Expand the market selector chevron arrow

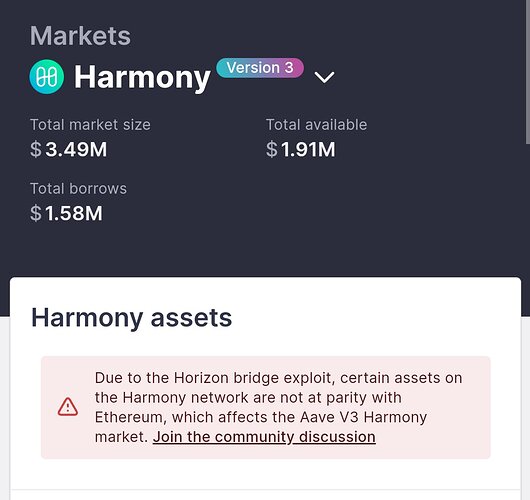(x=324, y=77)
